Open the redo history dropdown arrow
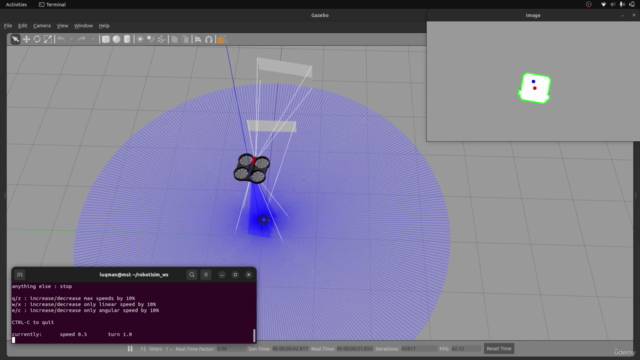 tap(93, 39)
